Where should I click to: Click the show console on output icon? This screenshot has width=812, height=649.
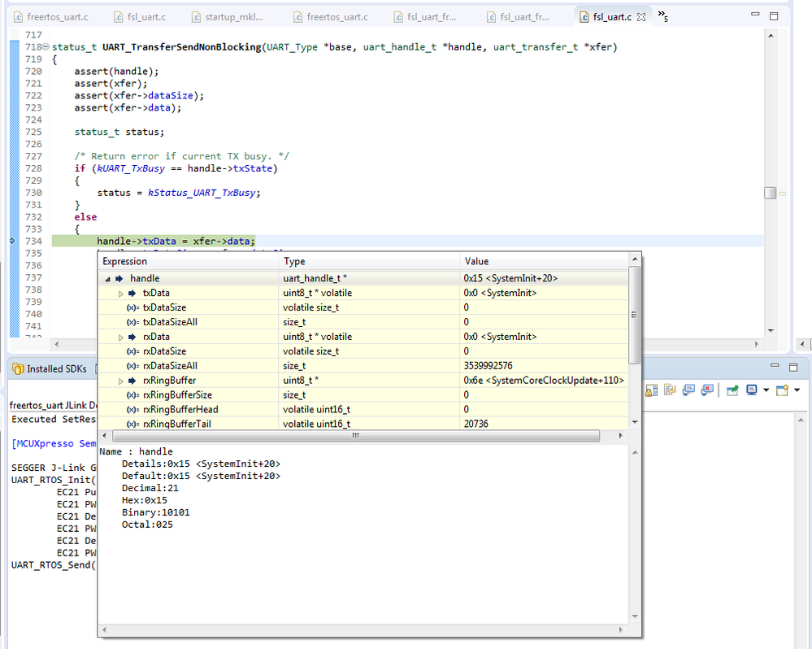pos(689,390)
